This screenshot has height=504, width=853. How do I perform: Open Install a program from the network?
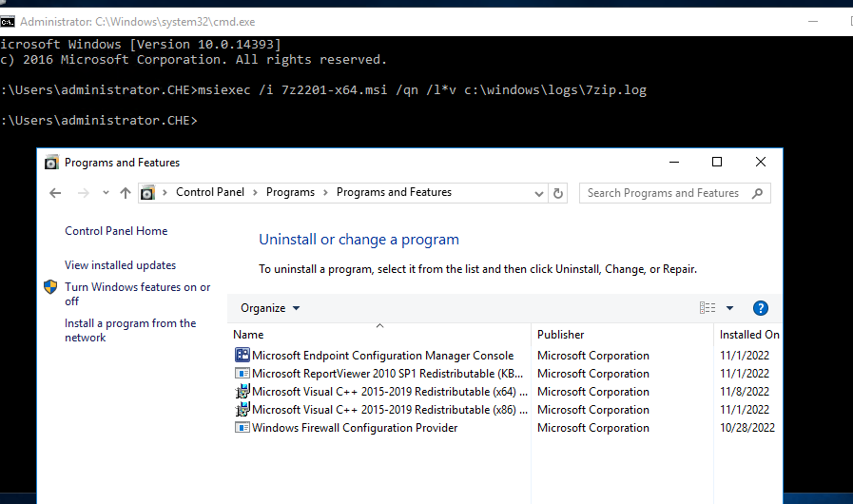[x=130, y=330]
